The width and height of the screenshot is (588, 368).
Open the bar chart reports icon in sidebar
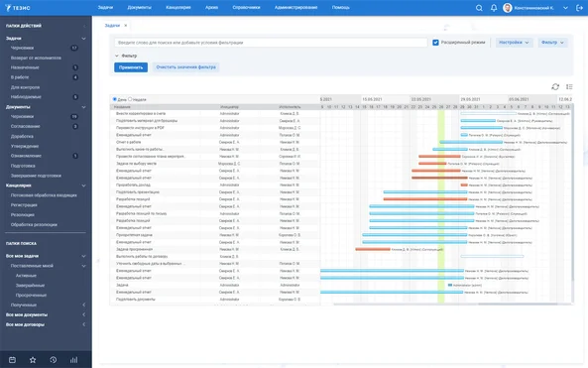tap(74, 360)
